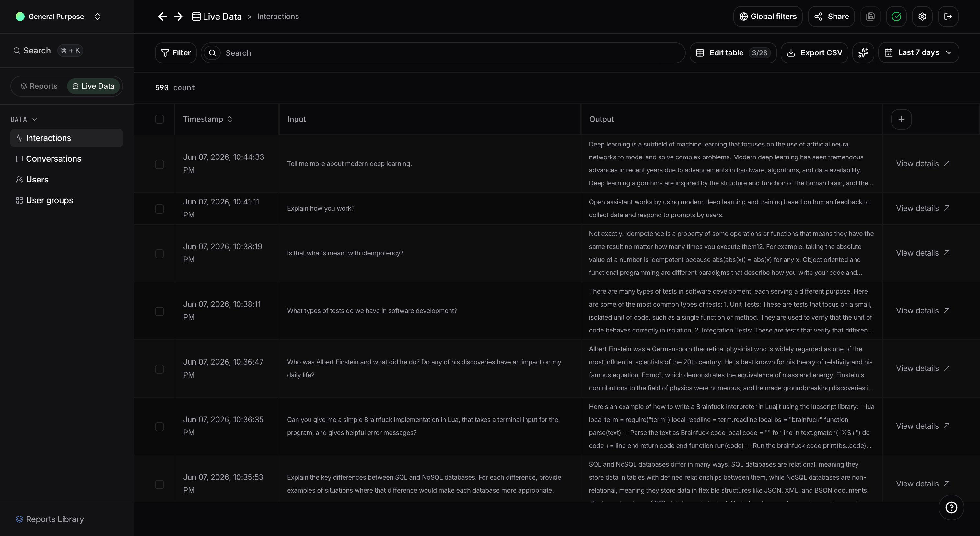
Task: Click the Users person icon
Action: (19, 180)
